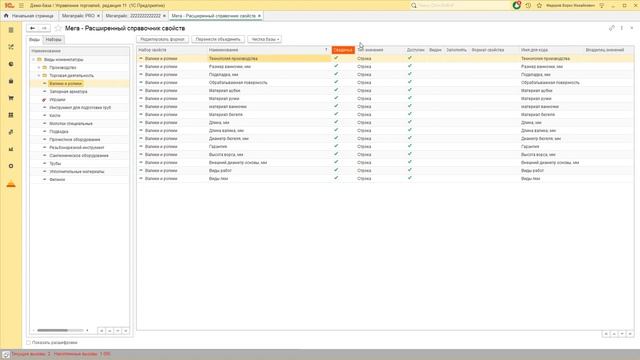
Task: Open the four-squares warehouse section in the sidebar
Action: point(11,115)
